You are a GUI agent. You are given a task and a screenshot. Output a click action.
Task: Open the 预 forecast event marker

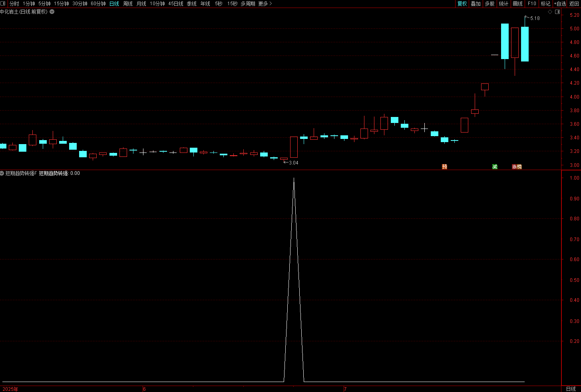click(x=444, y=166)
